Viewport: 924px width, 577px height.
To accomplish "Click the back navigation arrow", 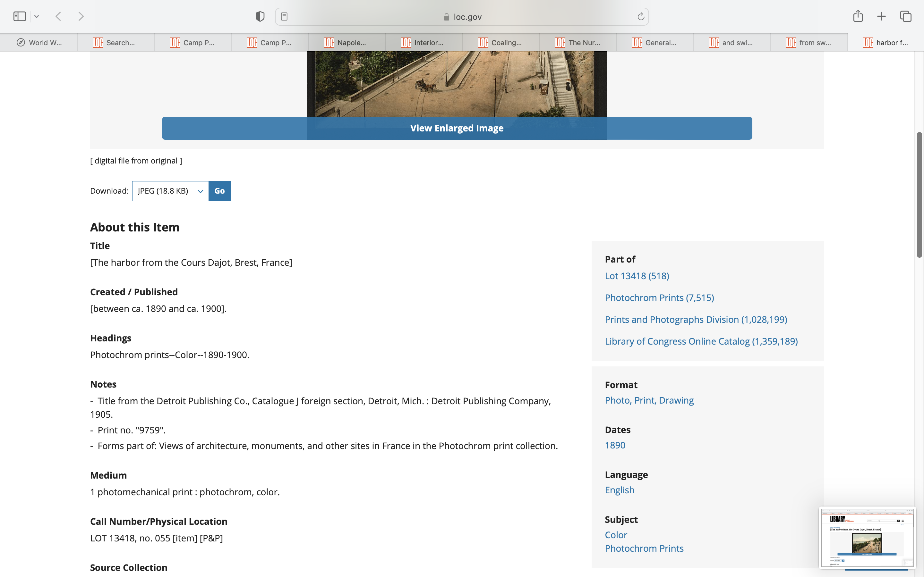I will 58,16.
